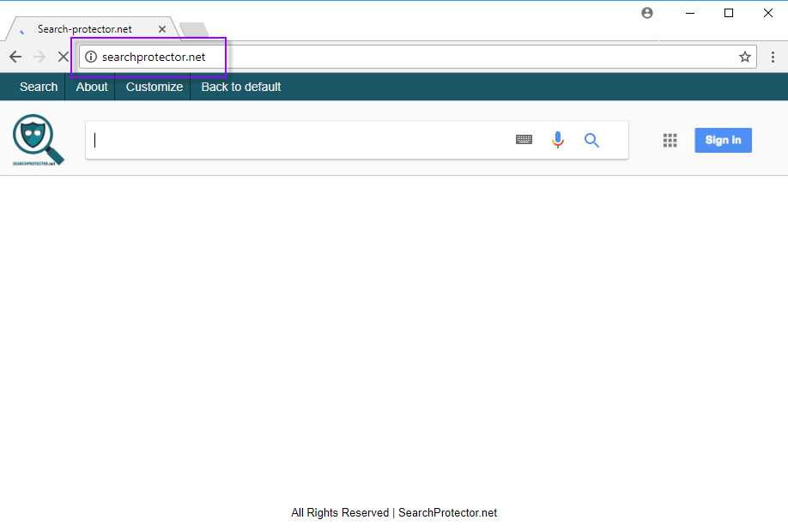Viewport: 788px width, 532px height.
Task: Close the browser window
Action: pyautogui.click(x=768, y=13)
